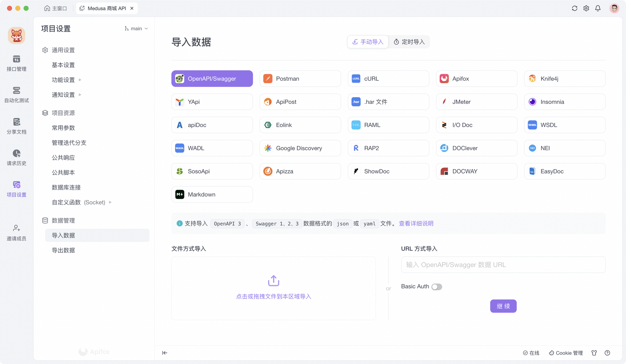This screenshot has height=364, width=626.
Task: Select the Apifox import option
Action: tap(476, 78)
